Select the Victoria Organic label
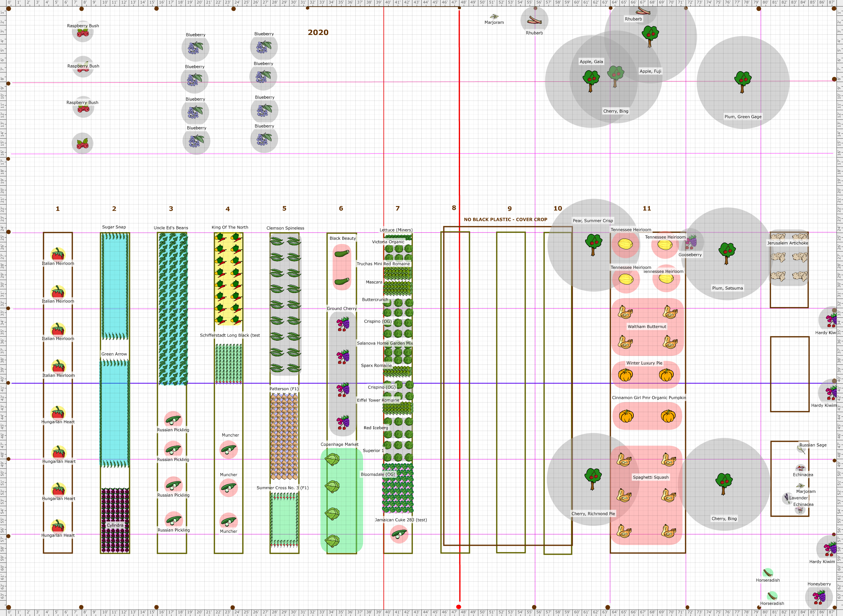The image size is (843, 616). pos(388,242)
